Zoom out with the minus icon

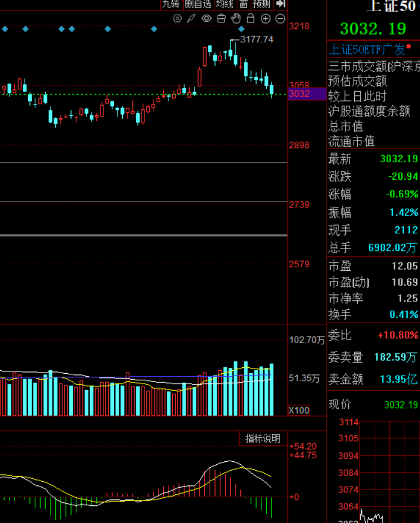[280, 19]
